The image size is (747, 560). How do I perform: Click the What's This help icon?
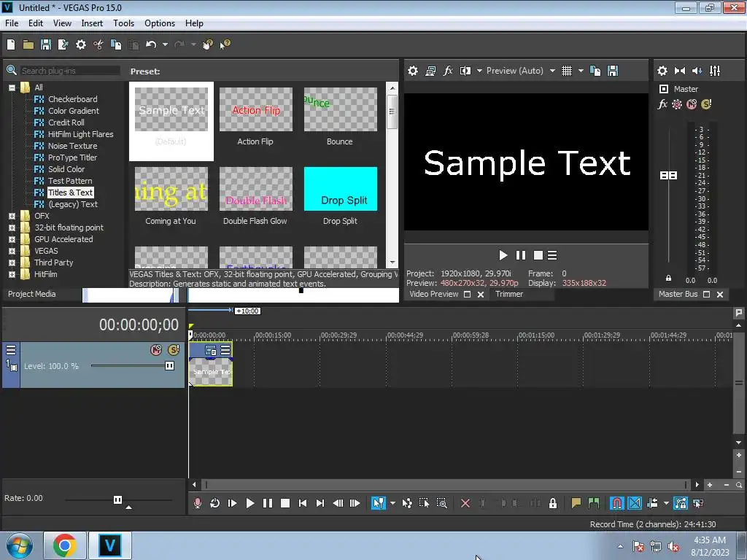(x=225, y=44)
